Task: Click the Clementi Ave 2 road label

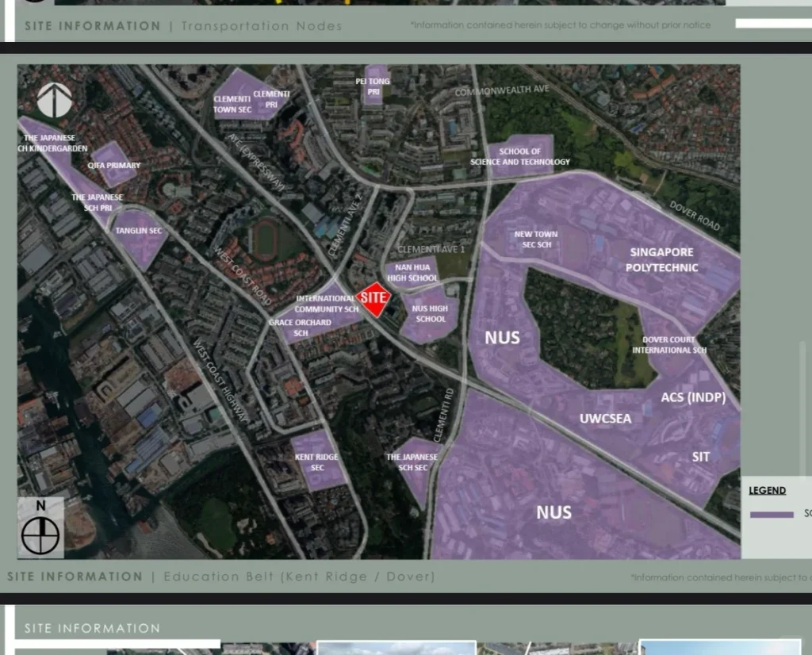Action: 346,224
